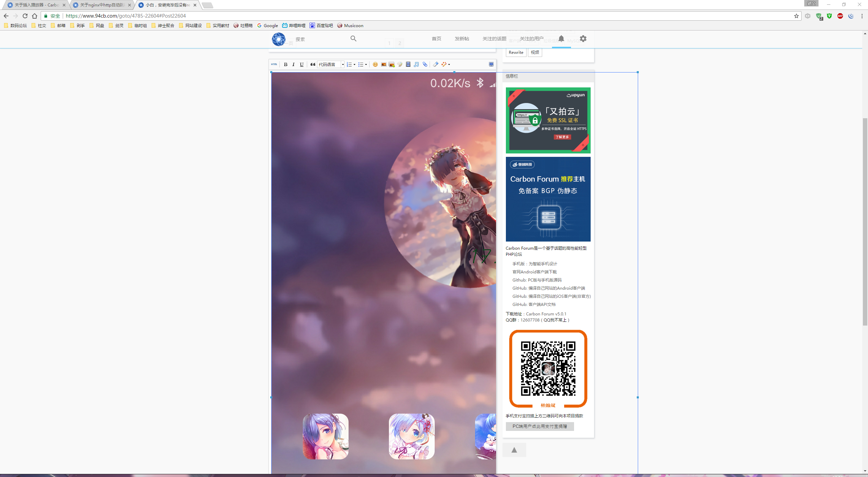Open the upyun 又拍云 SSL ad banner
The width and height of the screenshot is (868, 477).
click(x=548, y=120)
